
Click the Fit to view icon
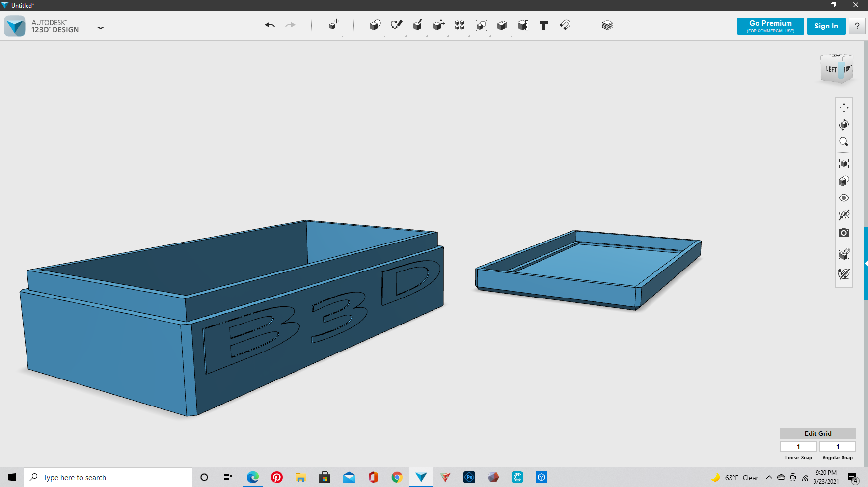pos(844,163)
